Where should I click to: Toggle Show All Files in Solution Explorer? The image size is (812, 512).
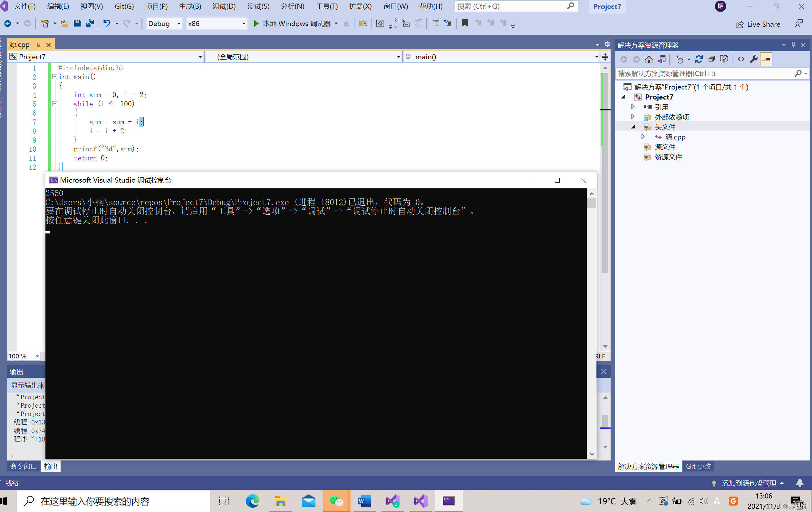pyautogui.click(x=724, y=59)
